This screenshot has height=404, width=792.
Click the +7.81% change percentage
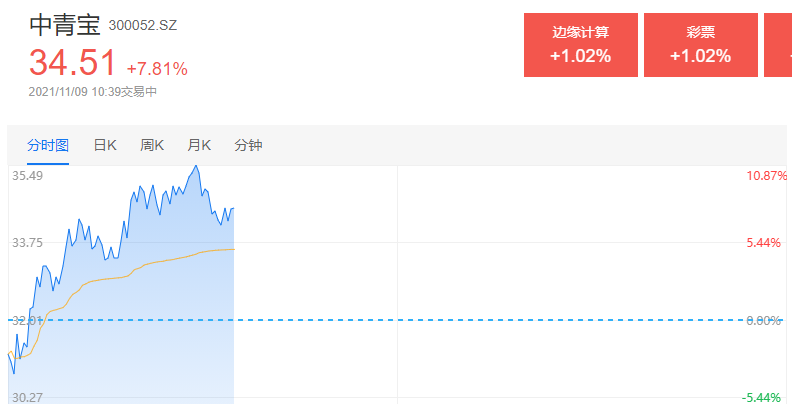point(157,69)
